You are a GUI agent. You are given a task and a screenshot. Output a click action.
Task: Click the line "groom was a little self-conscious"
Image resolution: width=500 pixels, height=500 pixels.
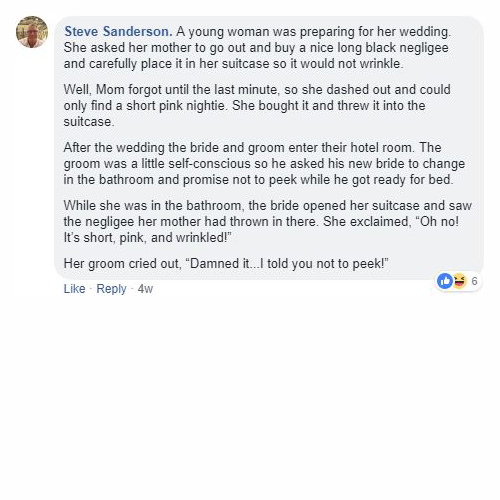[264, 164]
